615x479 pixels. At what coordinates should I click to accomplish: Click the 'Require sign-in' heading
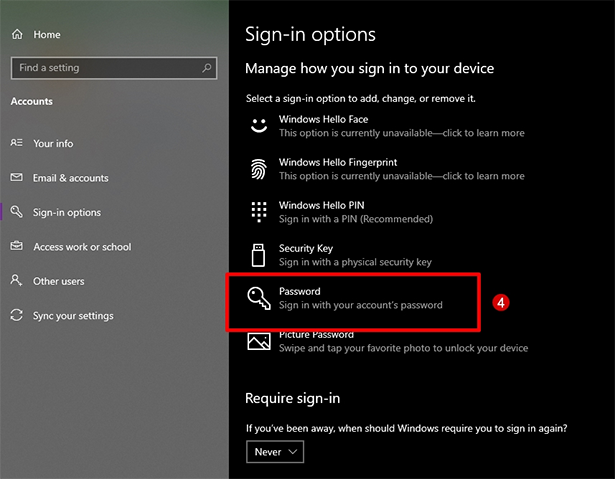point(293,398)
